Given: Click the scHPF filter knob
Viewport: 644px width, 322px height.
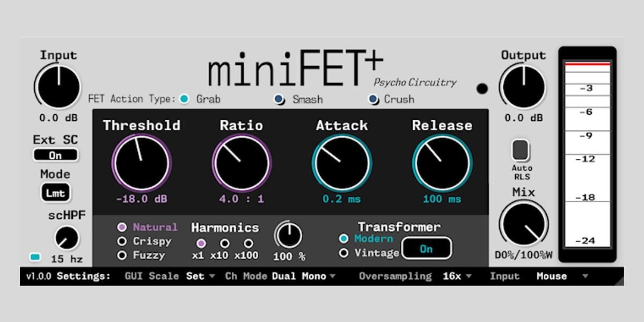Looking at the screenshot, I should tap(67, 238).
